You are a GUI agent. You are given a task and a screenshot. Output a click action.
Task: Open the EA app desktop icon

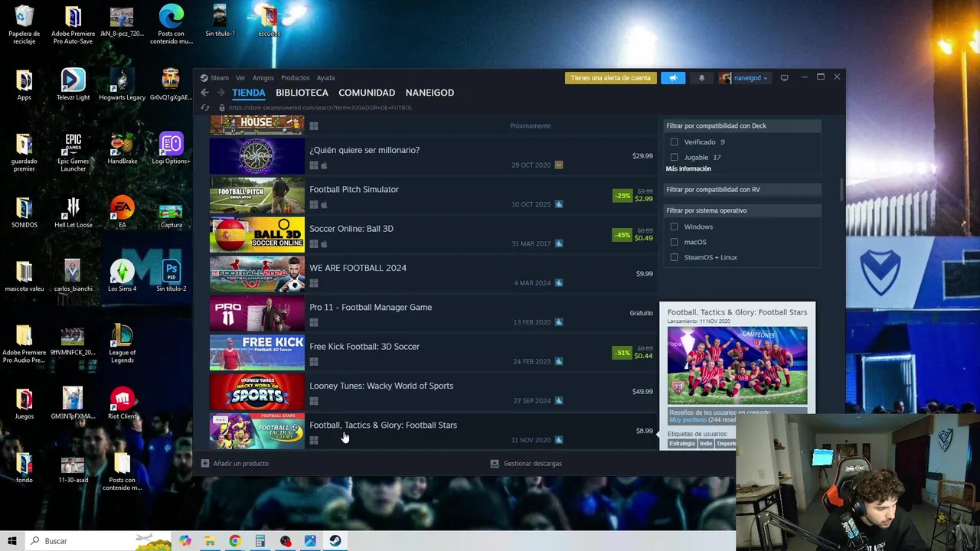point(122,213)
